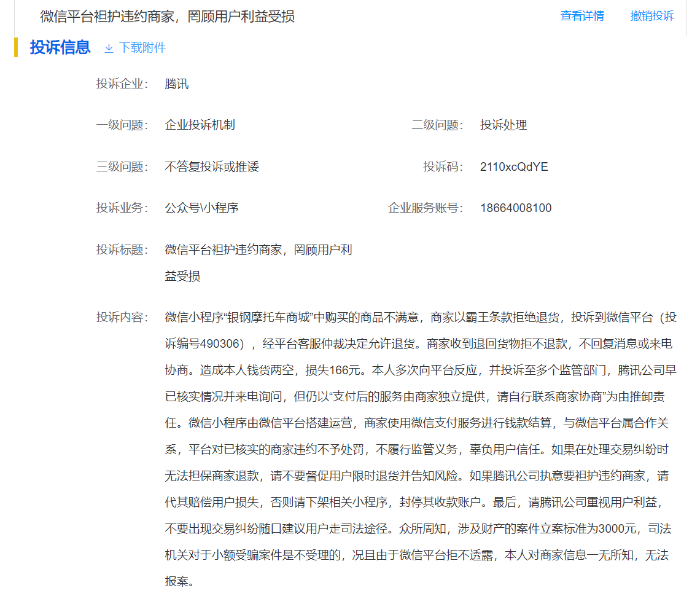Click the download arrow icon beside 下载附件
Image resolution: width=700 pixels, height=604 pixels.
pyautogui.click(x=109, y=49)
